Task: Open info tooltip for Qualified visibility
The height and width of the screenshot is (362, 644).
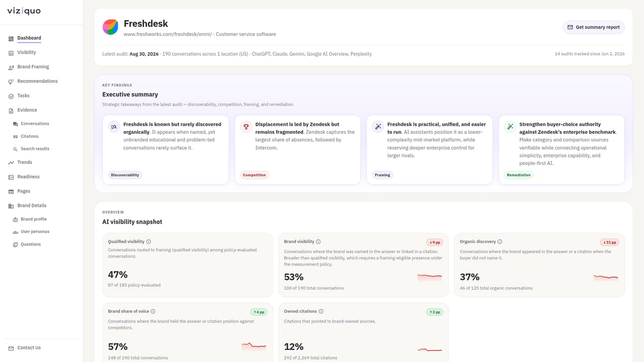Action: pyautogui.click(x=148, y=242)
